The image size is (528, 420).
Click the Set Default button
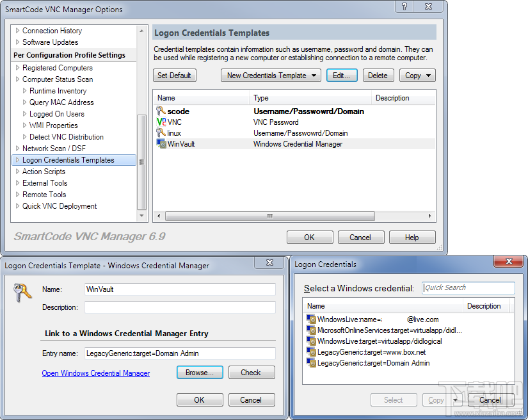[175, 75]
